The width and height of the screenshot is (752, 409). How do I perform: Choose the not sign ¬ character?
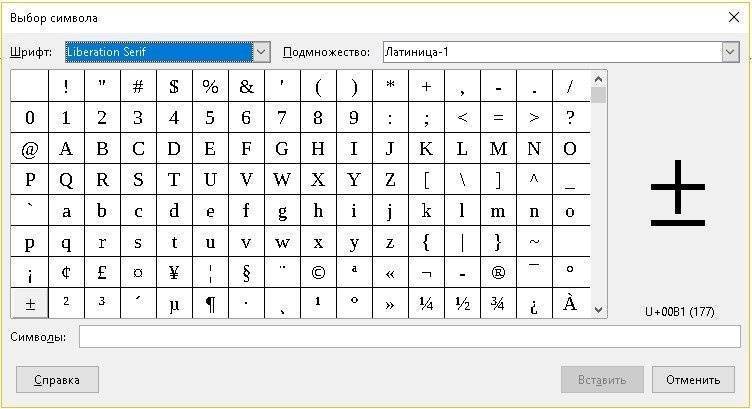(x=426, y=272)
